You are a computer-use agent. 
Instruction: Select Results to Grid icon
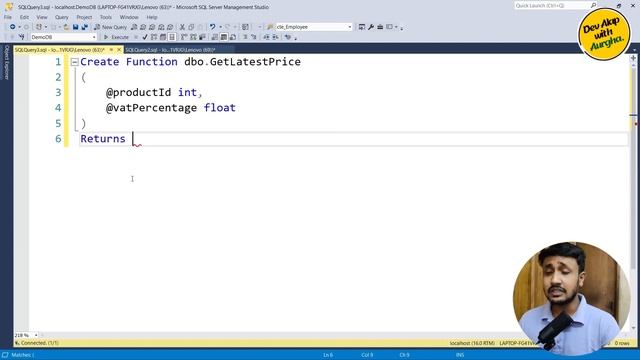(x=224, y=37)
